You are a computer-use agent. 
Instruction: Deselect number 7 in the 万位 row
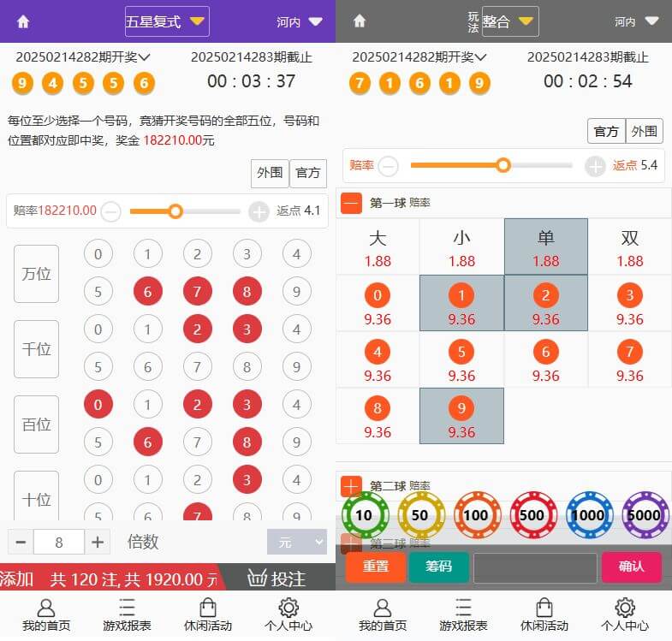pyautogui.click(x=198, y=293)
